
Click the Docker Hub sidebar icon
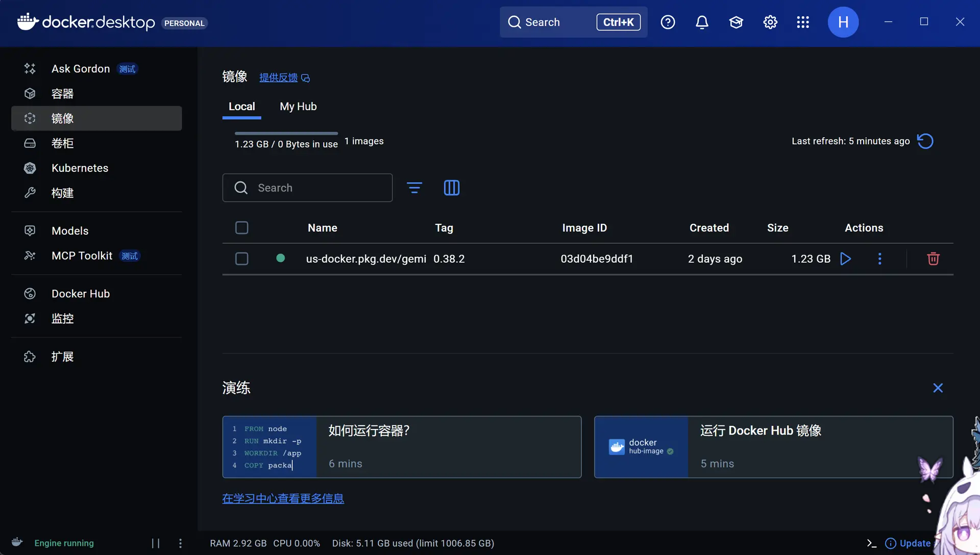(x=30, y=294)
